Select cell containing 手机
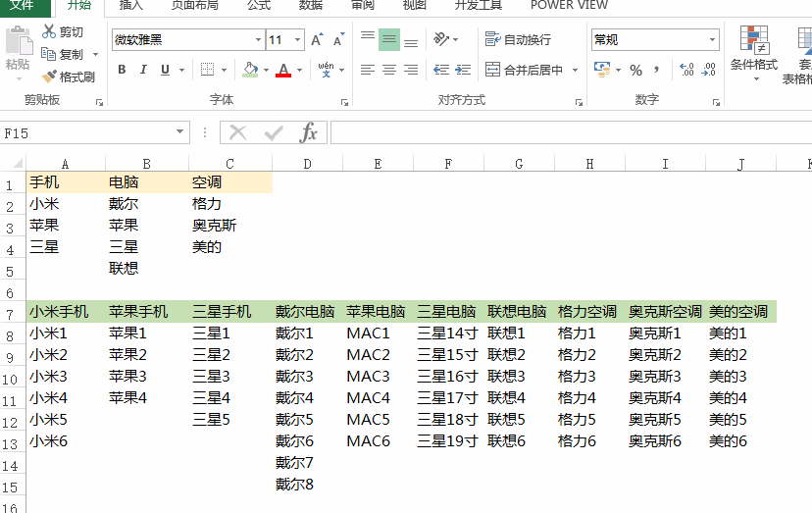Viewport: 812px width, 513px height. [x=66, y=181]
